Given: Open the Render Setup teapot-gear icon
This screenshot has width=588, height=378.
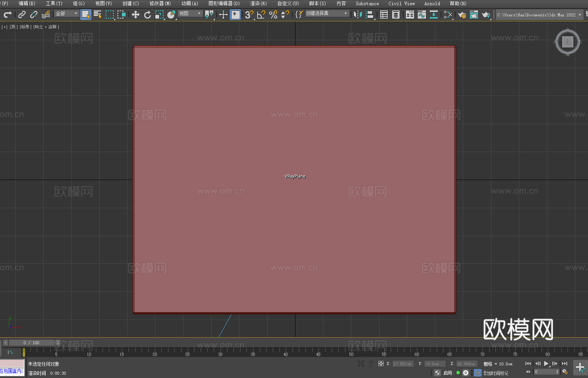Looking at the screenshot, I should point(462,14).
